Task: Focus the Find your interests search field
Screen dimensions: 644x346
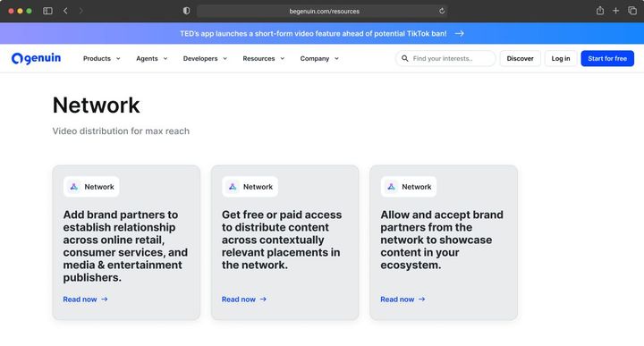Action: (445, 58)
